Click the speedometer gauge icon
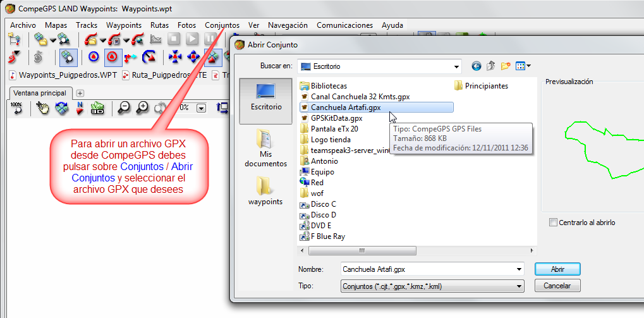 click(x=149, y=58)
